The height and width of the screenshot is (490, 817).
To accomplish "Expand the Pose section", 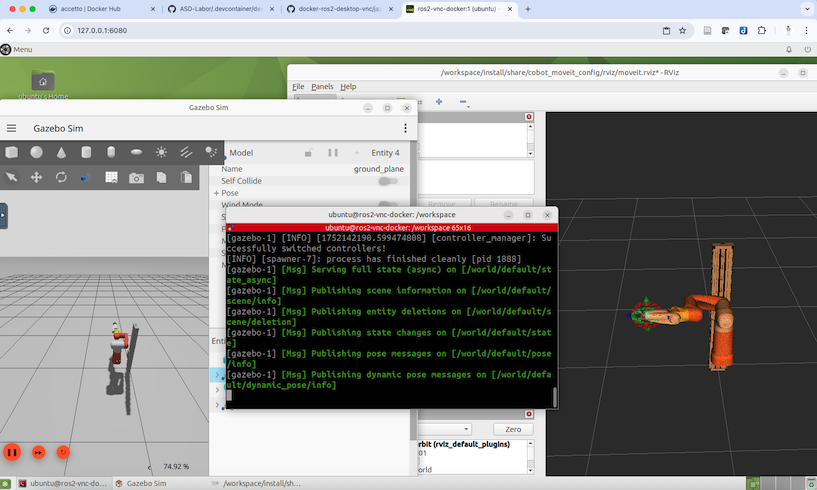I will click(216, 193).
